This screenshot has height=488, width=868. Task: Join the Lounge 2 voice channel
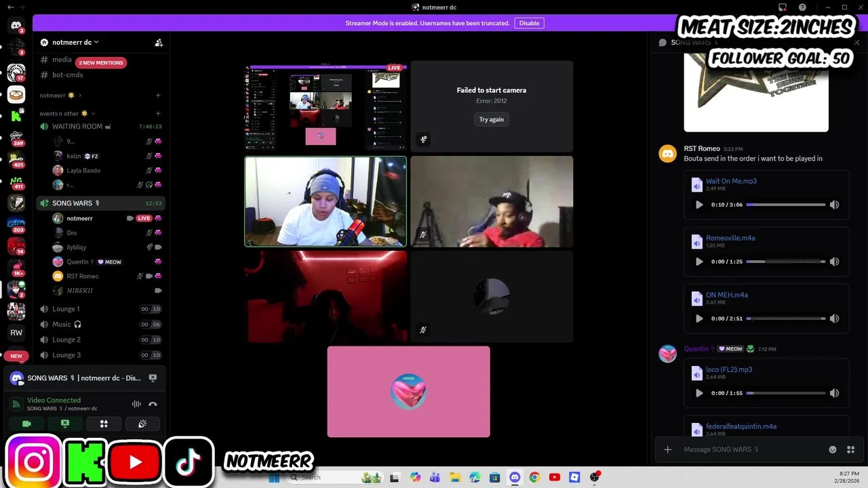(101, 340)
